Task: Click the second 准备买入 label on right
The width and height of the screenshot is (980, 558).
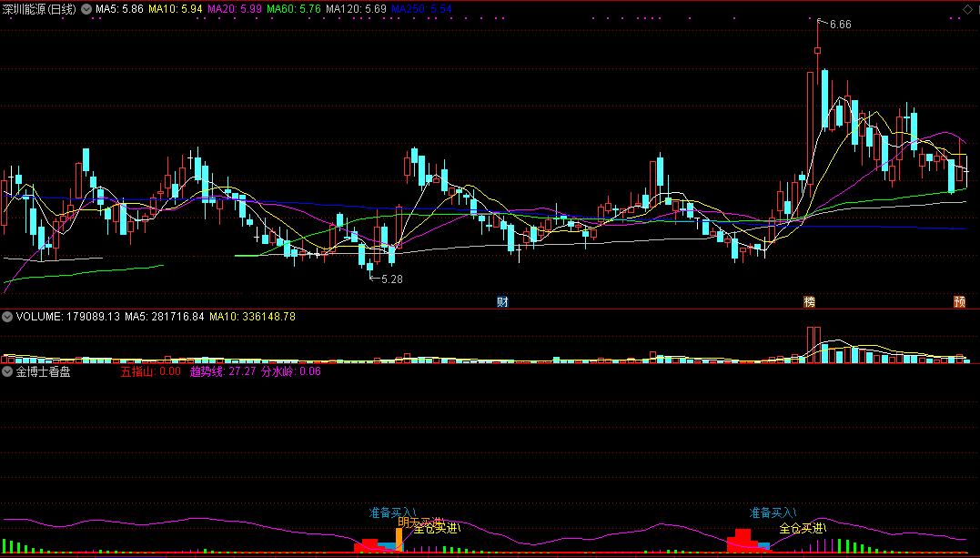Action: click(x=773, y=513)
